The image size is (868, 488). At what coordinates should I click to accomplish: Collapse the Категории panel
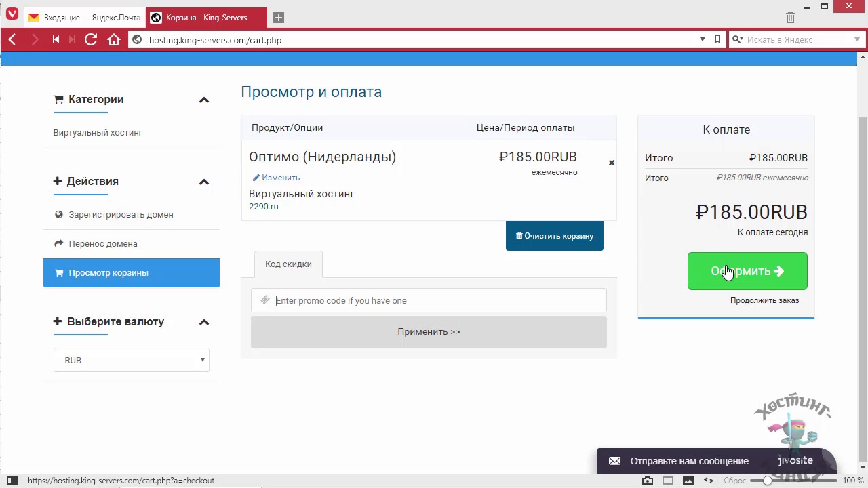(203, 100)
